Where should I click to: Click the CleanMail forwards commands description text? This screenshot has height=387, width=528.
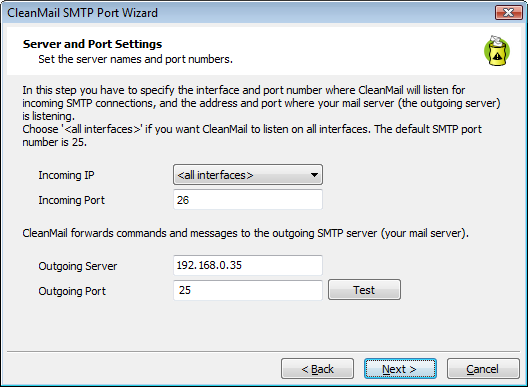(245, 233)
